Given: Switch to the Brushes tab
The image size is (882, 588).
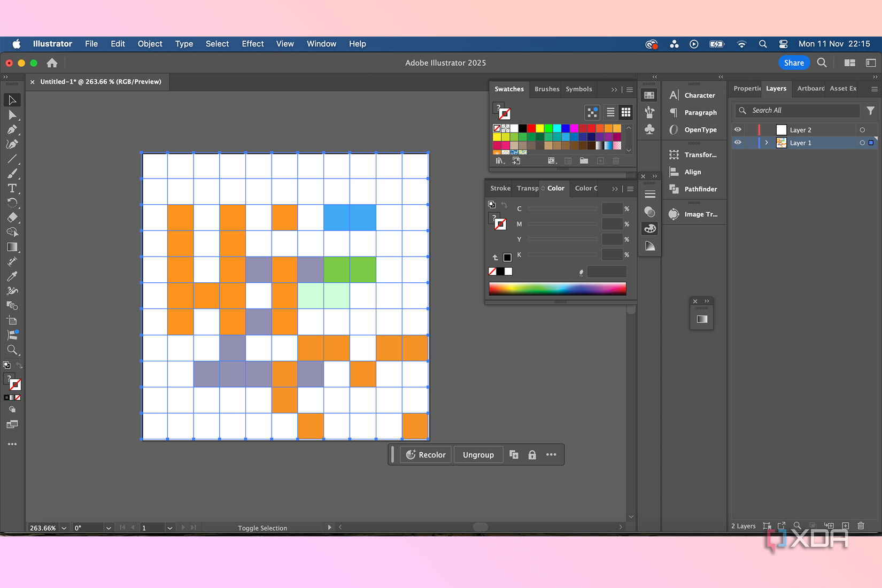Looking at the screenshot, I should [x=546, y=89].
